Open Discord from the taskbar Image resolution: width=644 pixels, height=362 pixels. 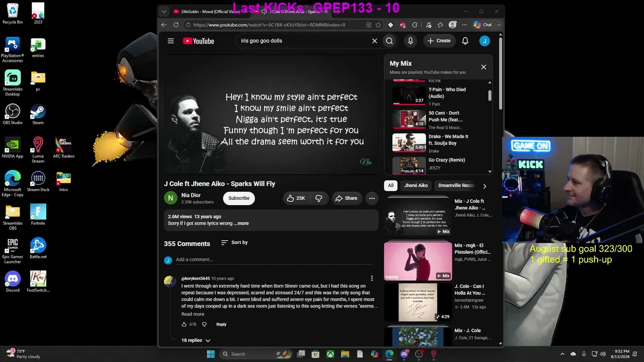click(x=404, y=354)
